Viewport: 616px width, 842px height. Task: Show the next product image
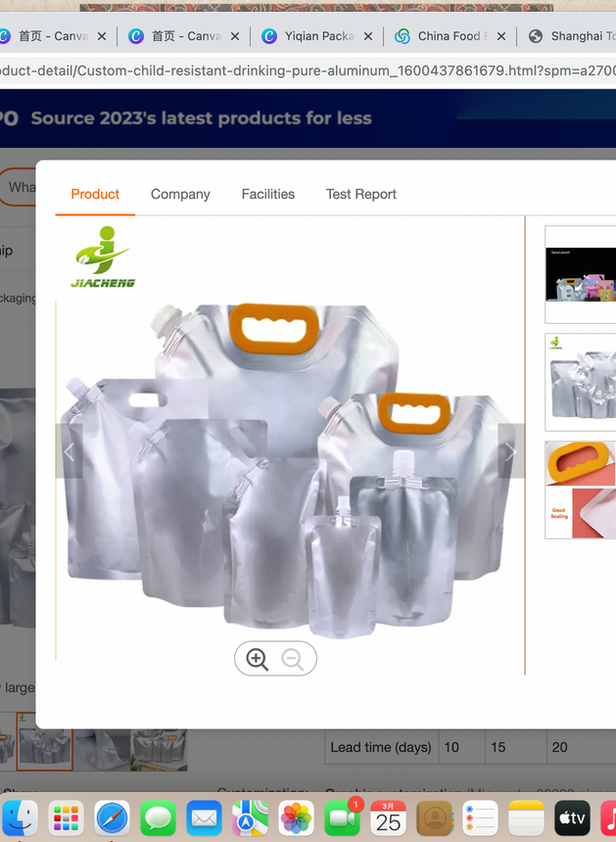coord(510,451)
